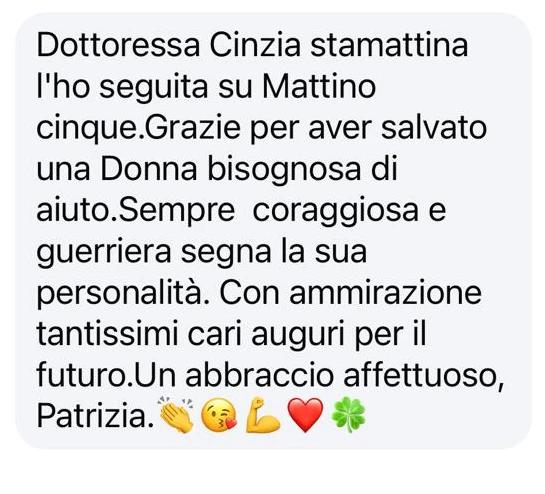This screenshot has width=545, height=494.
Task: Click the word affettuoso
Action: point(424,375)
